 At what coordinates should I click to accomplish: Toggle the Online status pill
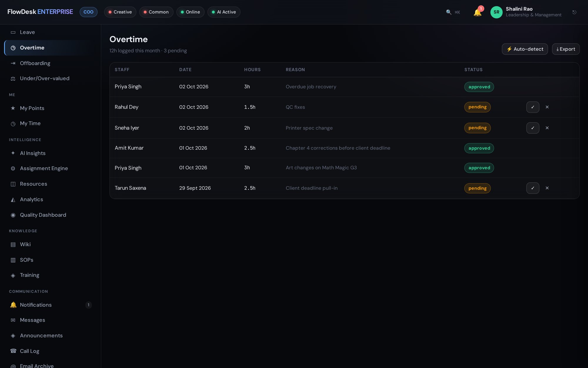(190, 12)
